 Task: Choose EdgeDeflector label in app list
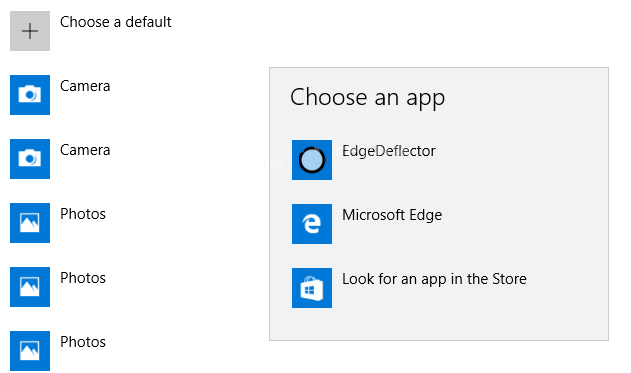point(389,151)
